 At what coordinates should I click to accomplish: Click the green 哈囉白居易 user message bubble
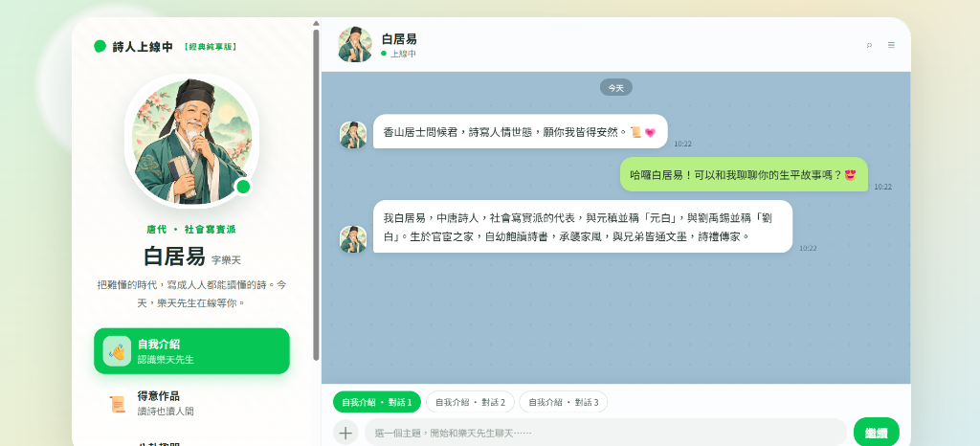744,174
